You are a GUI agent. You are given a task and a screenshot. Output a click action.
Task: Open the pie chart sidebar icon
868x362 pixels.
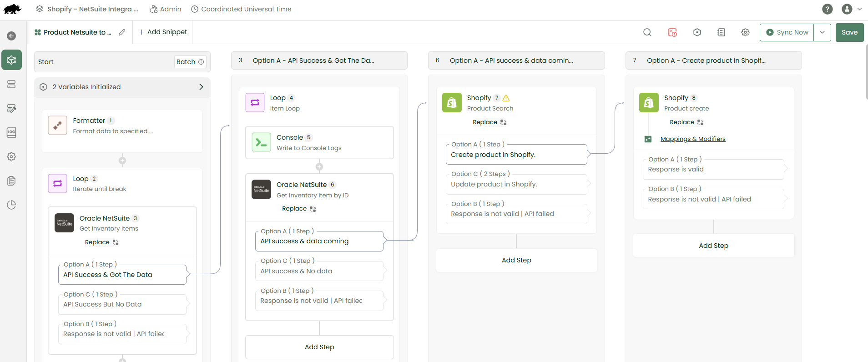[x=12, y=205]
